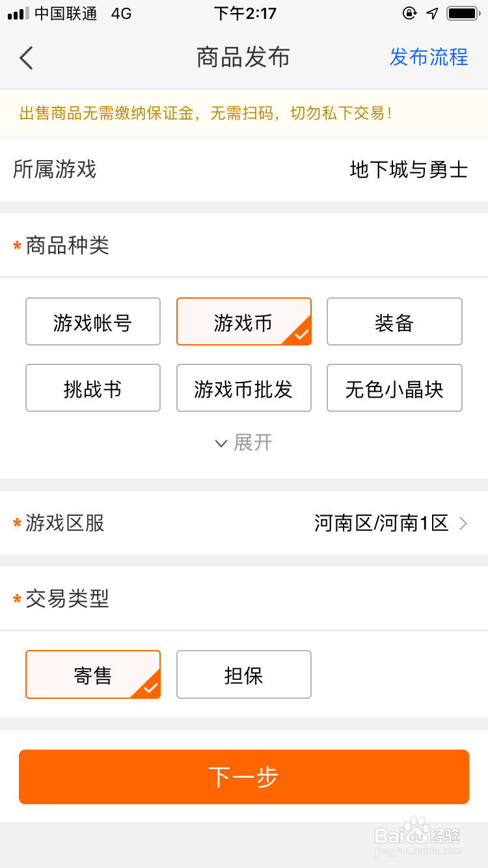The width and height of the screenshot is (488, 868).
Task: Select 担保 transaction type
Action: tap(243, 675)
